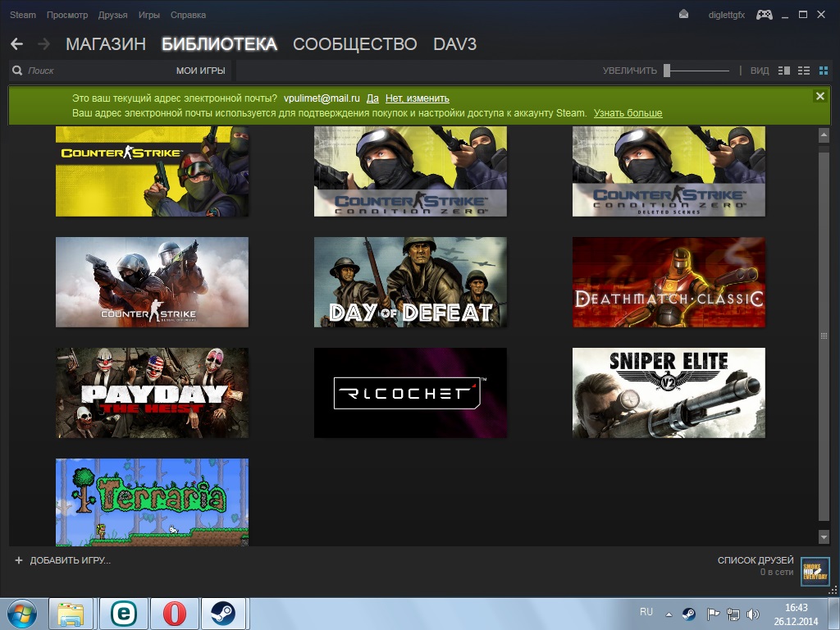
Task: Click the plus icon to add game
Action: [19, 560]
